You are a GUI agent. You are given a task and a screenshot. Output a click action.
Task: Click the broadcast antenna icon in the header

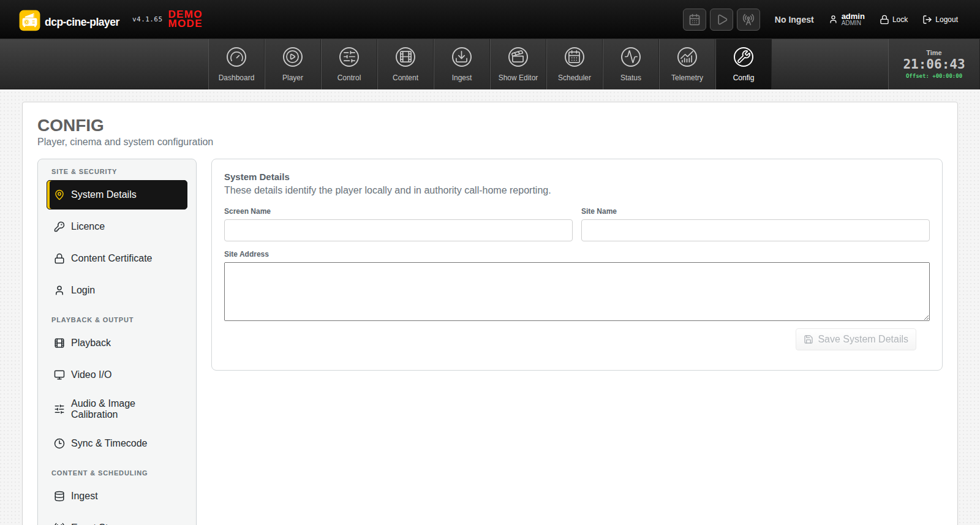[x=748, y=20]
